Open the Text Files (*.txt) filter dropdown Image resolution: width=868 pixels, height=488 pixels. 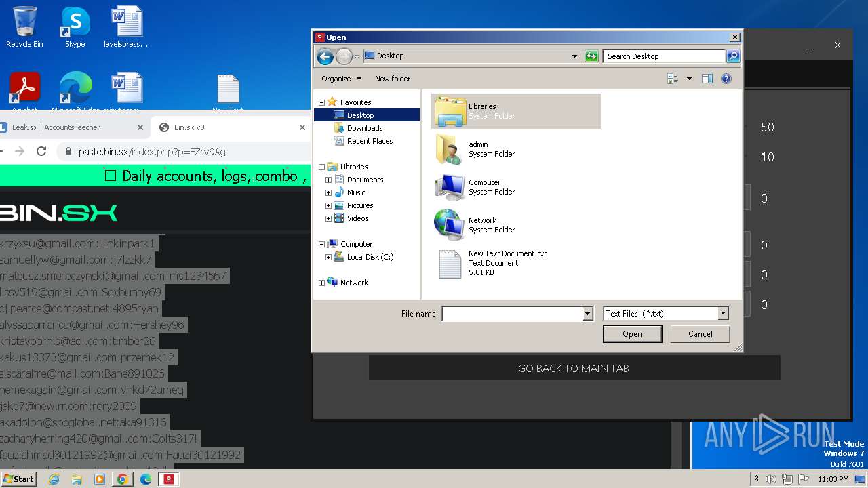click(723, 313)
